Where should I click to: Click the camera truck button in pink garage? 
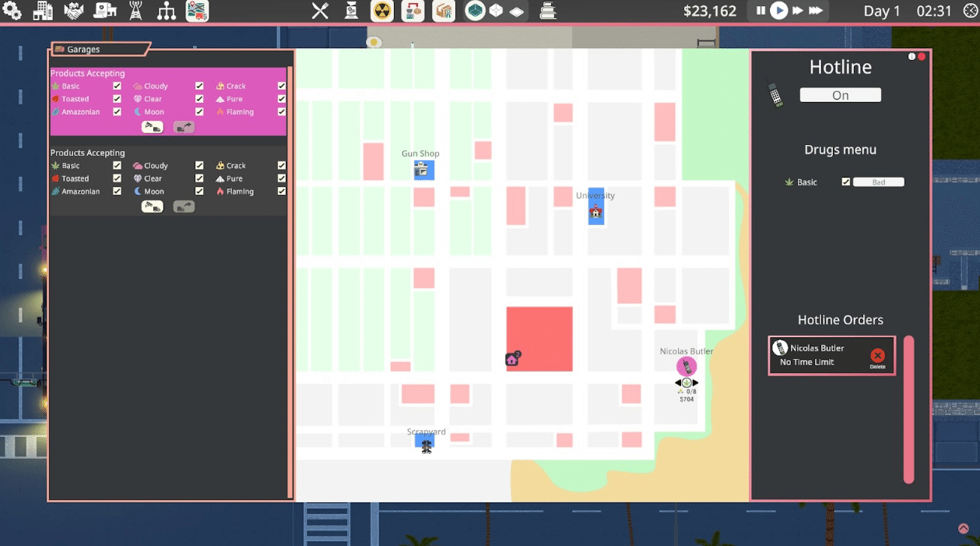click(x=153, y=127)
